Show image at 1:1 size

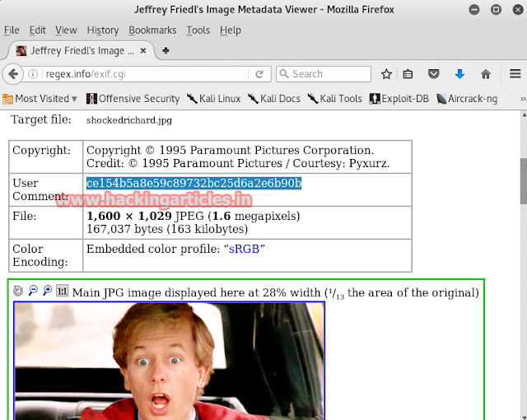click(63, 291)
